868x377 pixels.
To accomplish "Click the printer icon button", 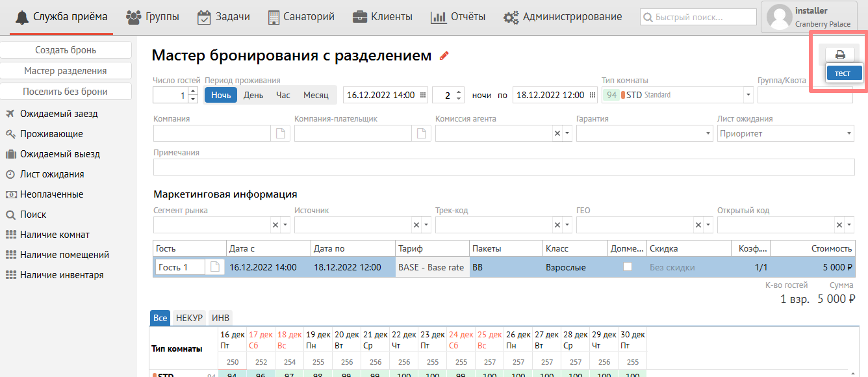I will pyautogui.click(x=840, y=55).
